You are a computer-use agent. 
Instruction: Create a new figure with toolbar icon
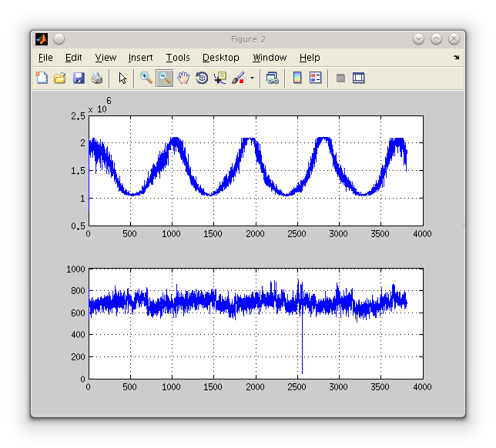click(x=42, y=78)
